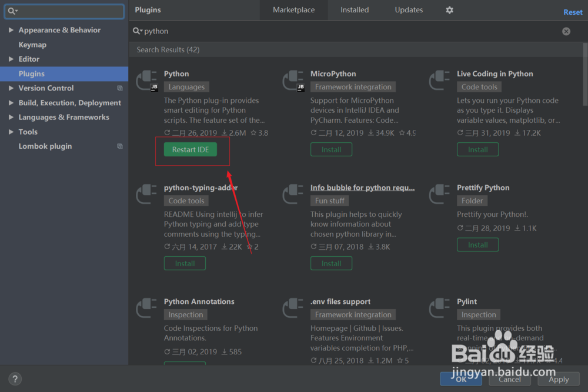Open the Info bubble for python requ... link
This screenshot has height=392, width=588.
click(362, 187)
